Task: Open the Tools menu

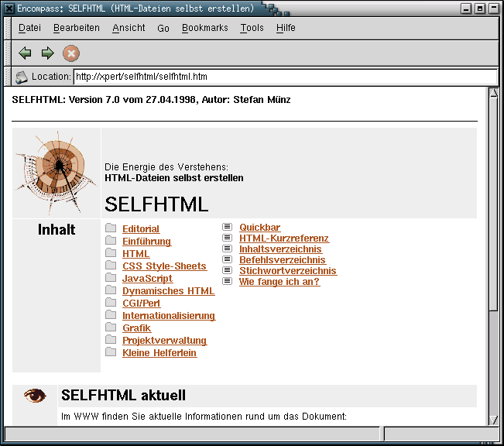Action: coord(252,28)
